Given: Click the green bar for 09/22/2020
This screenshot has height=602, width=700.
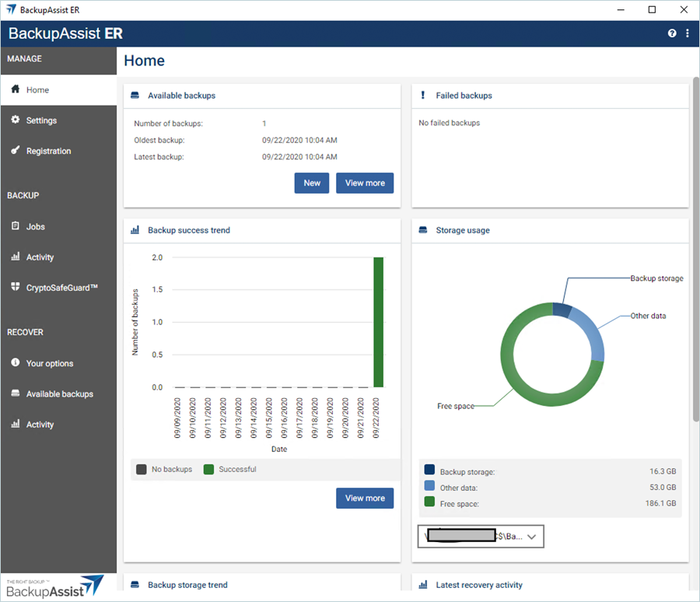Looking at the screenshot, I should [x=379, y=322].
